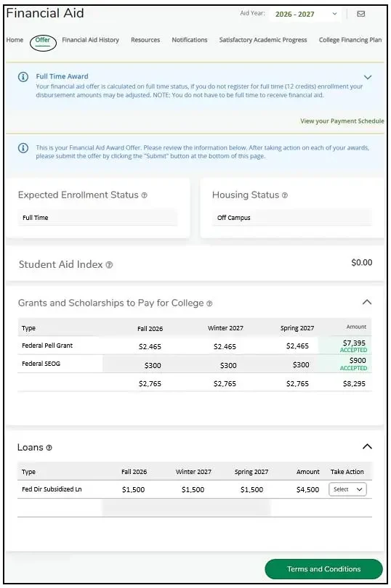The width and height of the screenshot is (391, 588).
Task: Switch to the Resources tab
Action: pos(145,40)
